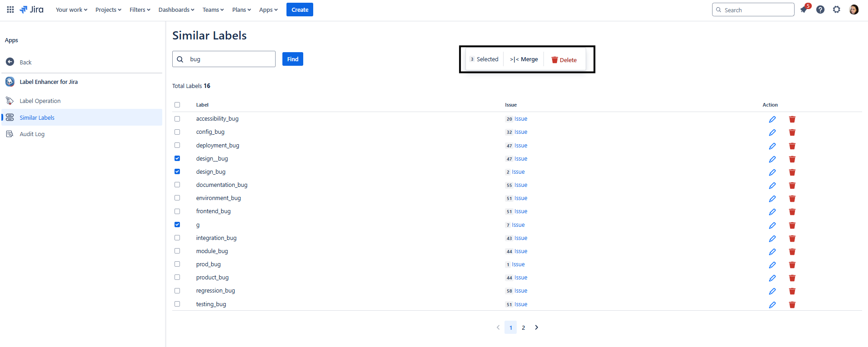Expand the Dashboards dropdown
The width and height of the screenshot is (868, 347).
(x=176, y=10)
